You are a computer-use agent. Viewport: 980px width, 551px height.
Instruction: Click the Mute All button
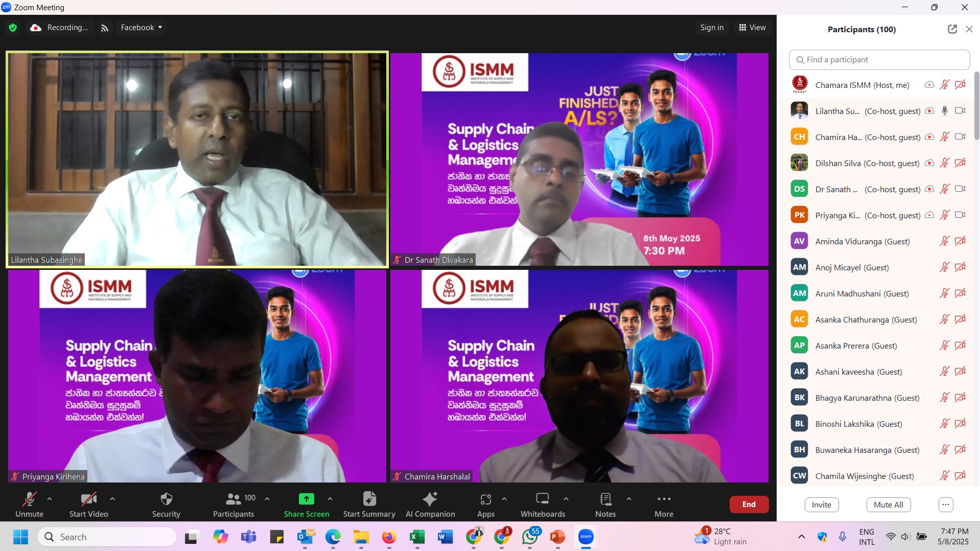pyautogui.click(x=889, y=505)
